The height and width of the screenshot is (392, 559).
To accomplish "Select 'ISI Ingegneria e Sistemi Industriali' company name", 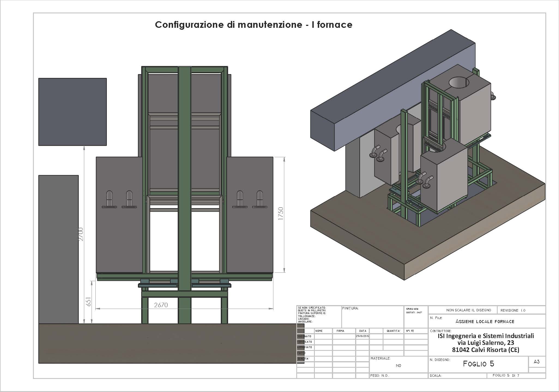I will tap(486, 336).
